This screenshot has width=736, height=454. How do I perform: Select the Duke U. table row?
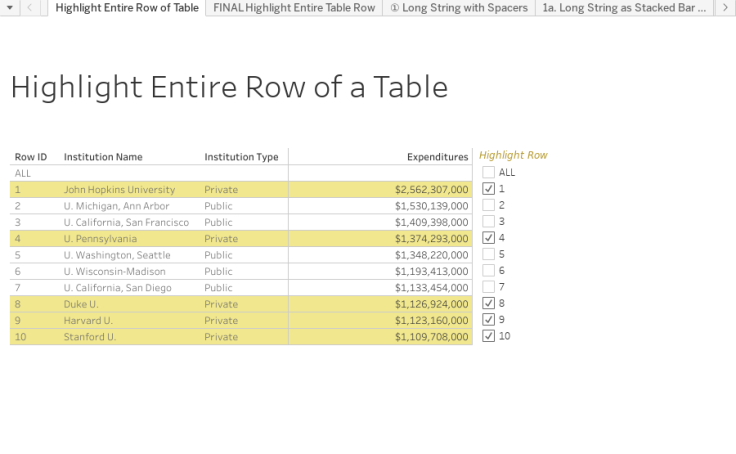point(81,304)
